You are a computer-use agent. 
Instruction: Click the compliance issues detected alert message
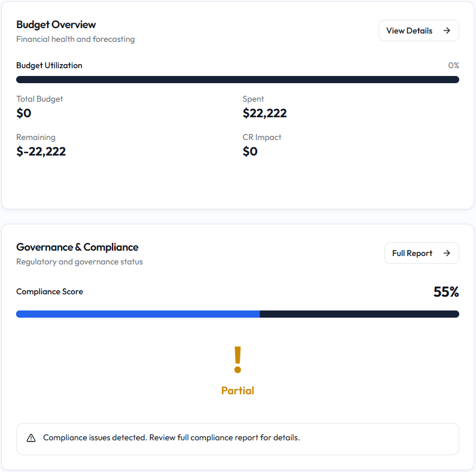click(x=237, y=439)
